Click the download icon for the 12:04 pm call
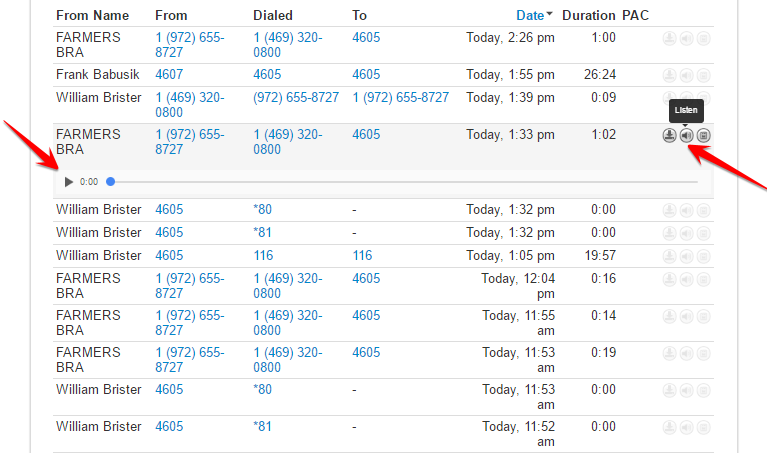Screen dimensions: 767x459 [x=669, y=279]
